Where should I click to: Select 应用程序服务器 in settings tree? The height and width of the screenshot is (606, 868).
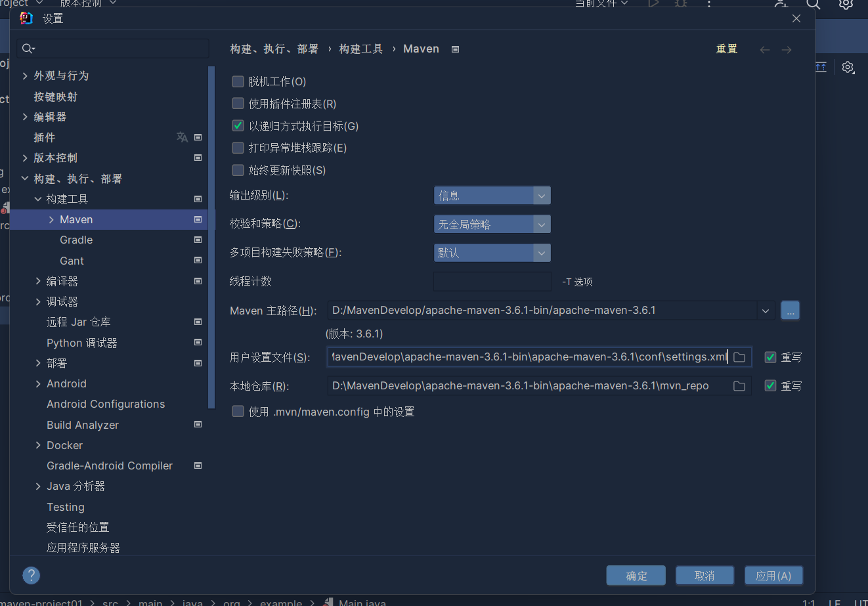pos(83,548)
